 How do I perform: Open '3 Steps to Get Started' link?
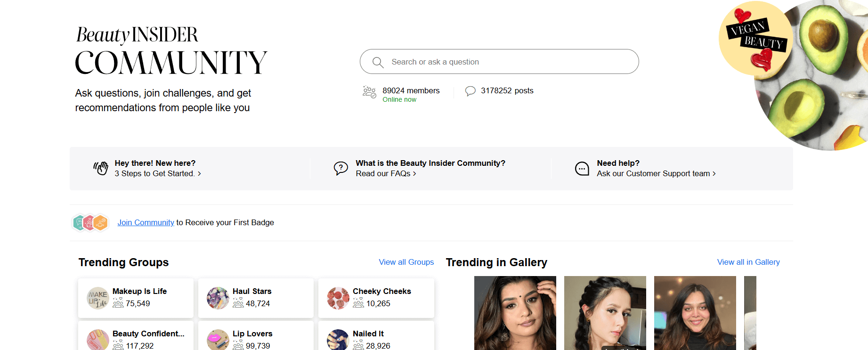coord(158,173)
